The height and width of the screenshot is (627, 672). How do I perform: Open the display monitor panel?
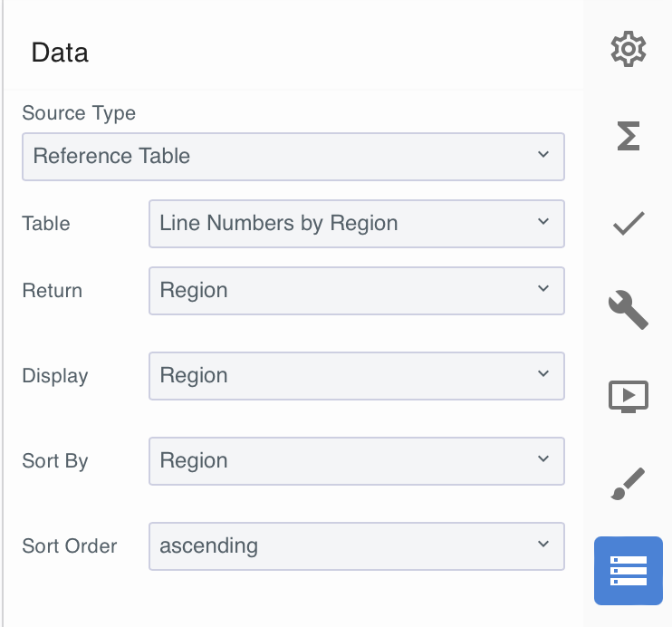(x=628, y=396)
